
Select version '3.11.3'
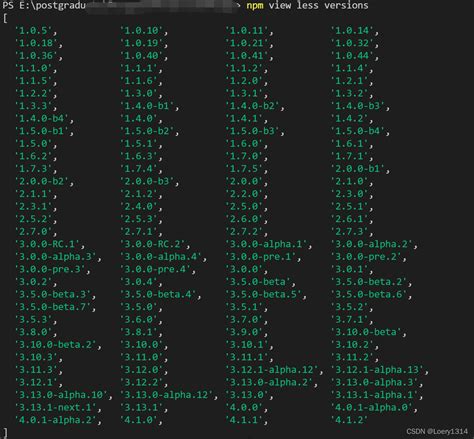click(x=36, y=370)
